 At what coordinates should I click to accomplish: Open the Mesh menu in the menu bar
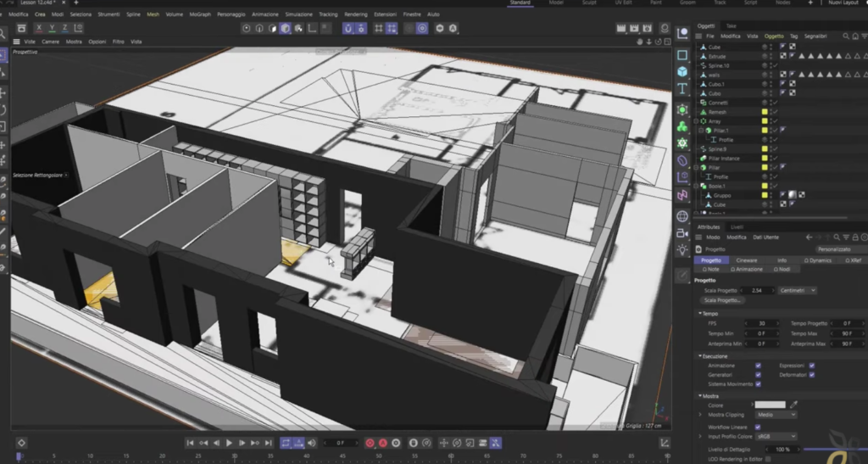[153, 14]
